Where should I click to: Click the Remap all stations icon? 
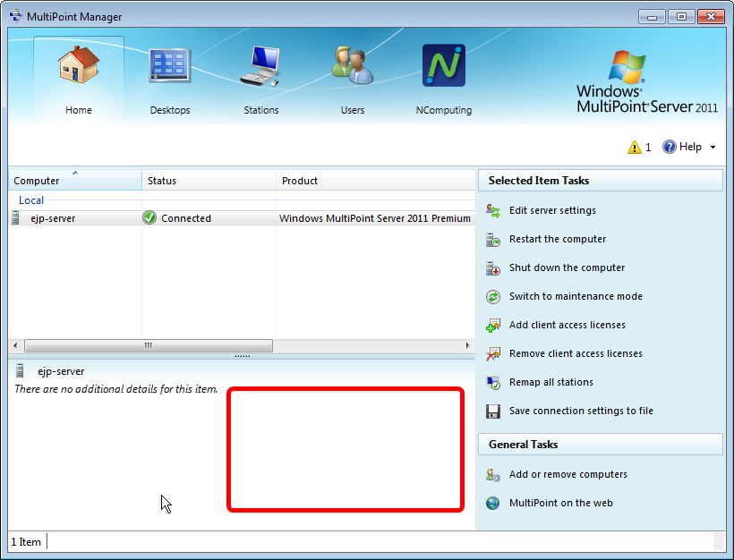(x=493, y=382)
